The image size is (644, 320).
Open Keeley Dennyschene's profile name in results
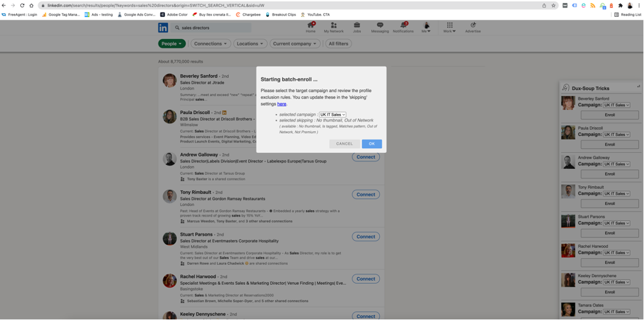[203, 314]
